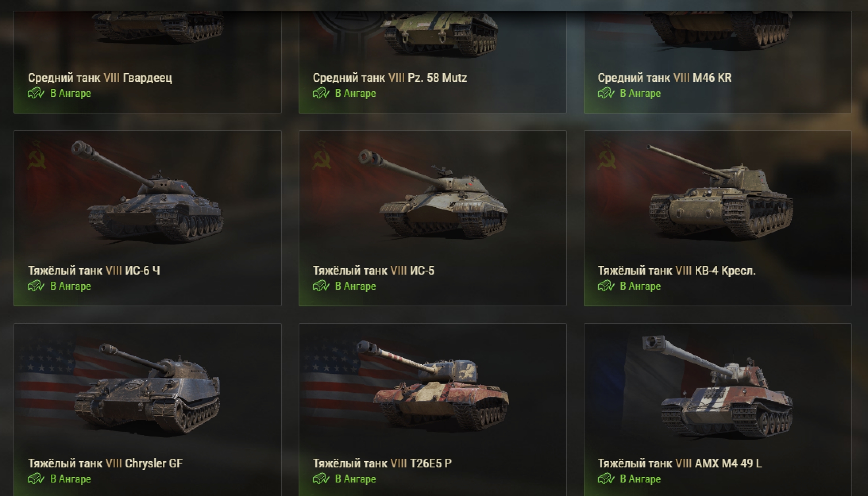Click hangar icon under Chrysler GF

pyautogui.click(x=36, y=479)
